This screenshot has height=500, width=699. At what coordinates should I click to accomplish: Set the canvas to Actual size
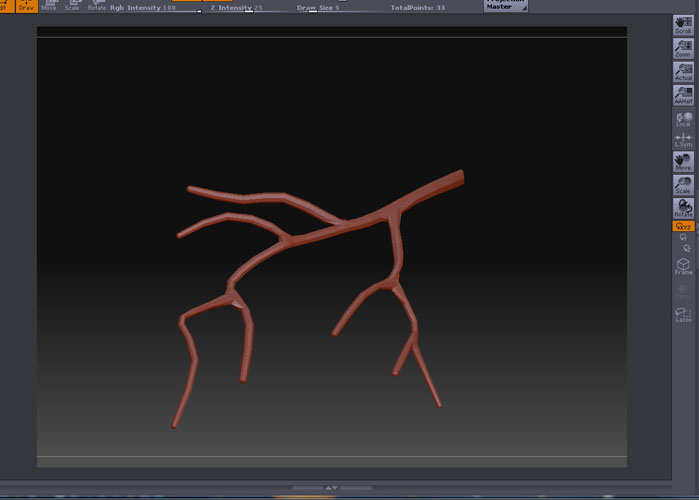pos(683,72)
